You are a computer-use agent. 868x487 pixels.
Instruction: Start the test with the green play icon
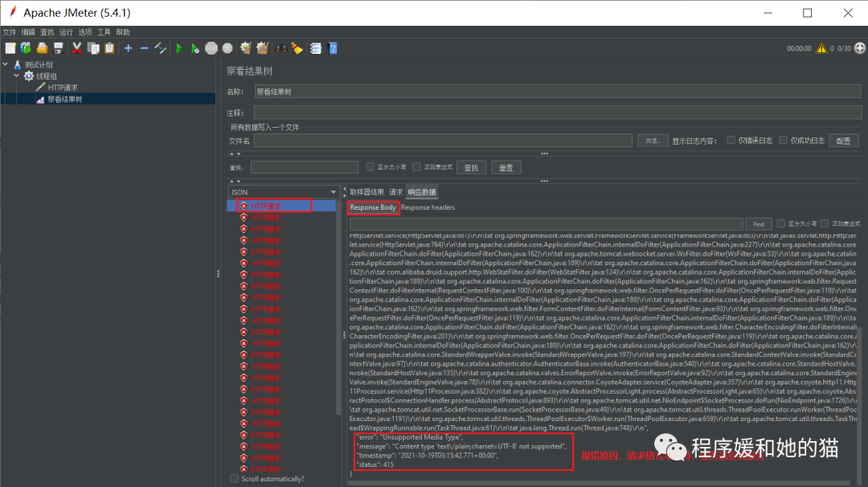coord(178,48)
